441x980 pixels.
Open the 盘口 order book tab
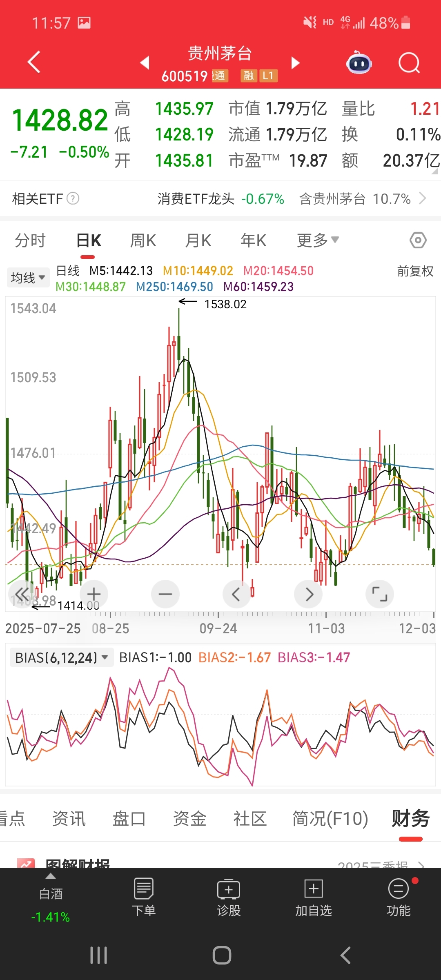[x=129, y=818]
